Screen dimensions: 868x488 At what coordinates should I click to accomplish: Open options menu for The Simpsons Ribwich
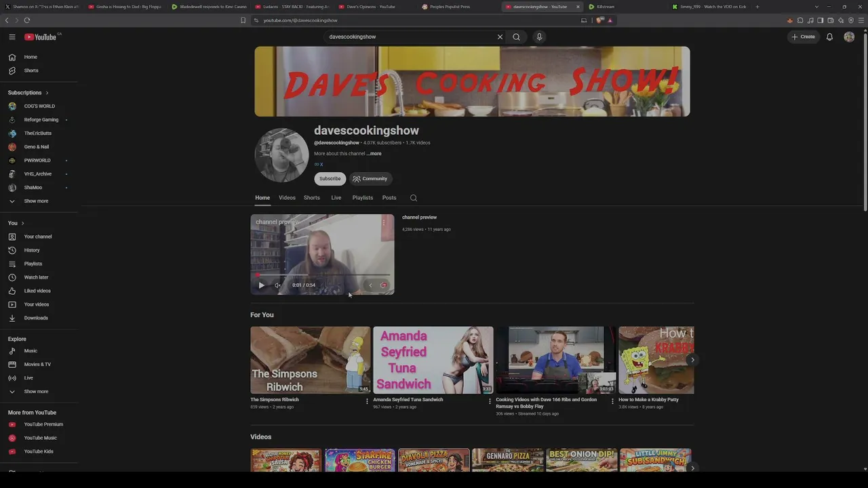coord(367,401)
